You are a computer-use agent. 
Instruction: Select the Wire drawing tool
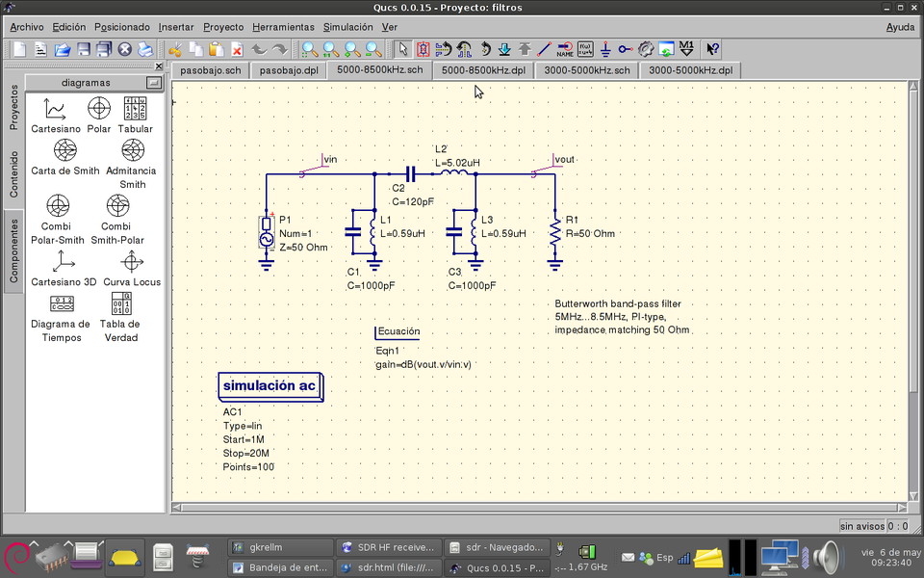pyautogui.click(x=544, y=49)
